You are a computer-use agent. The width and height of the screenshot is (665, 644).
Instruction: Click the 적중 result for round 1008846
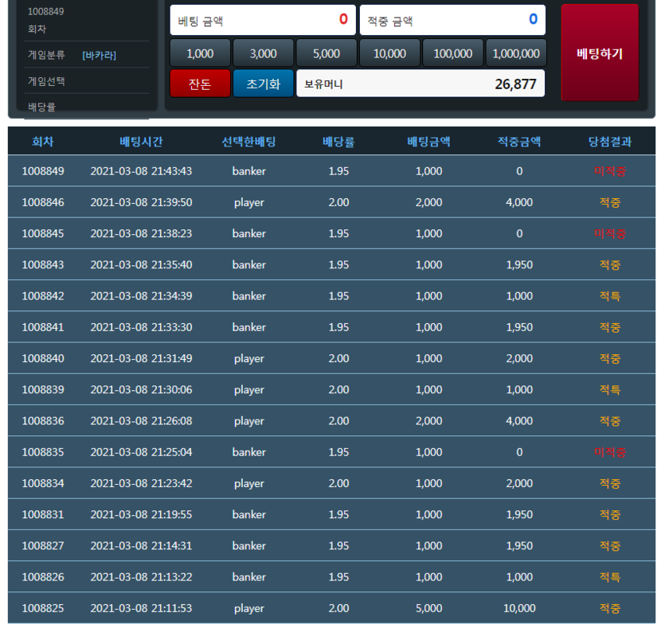pos(610,202)
